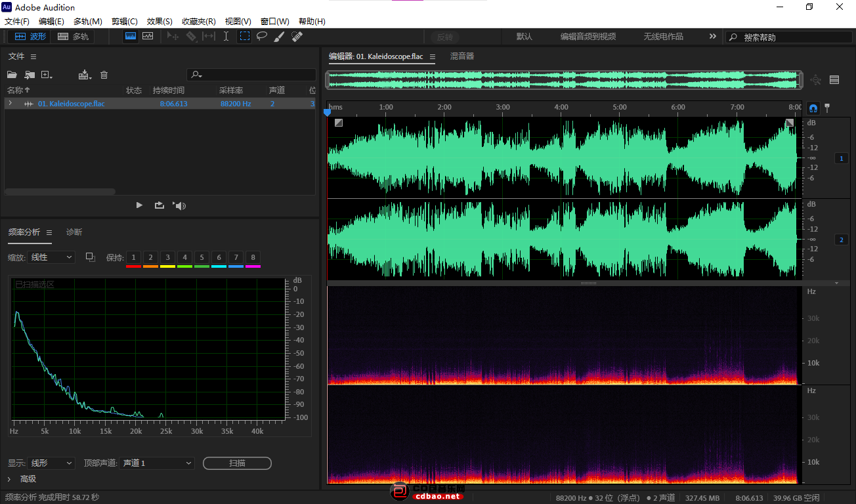This screenshot has width=856, height=504.
Task: Open the 效果(S) menu
Action: pos(160,22)
